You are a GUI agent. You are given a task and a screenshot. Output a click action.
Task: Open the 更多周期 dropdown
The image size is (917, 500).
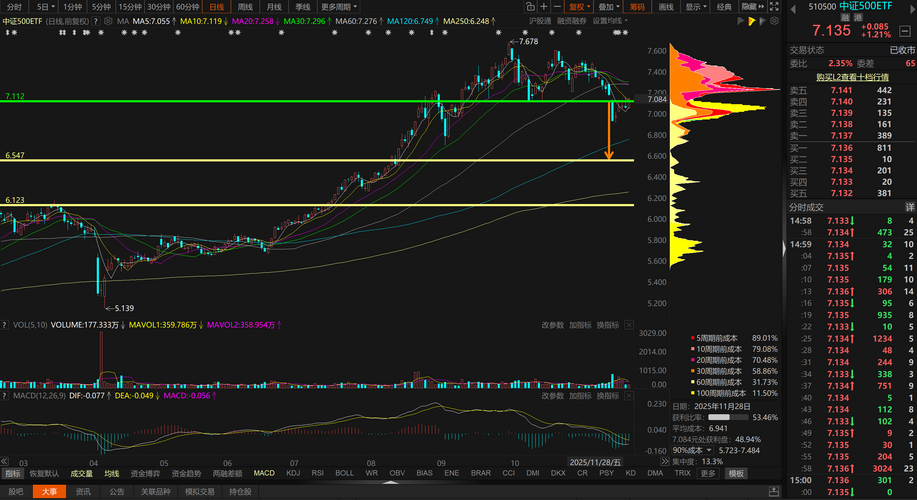339,7
